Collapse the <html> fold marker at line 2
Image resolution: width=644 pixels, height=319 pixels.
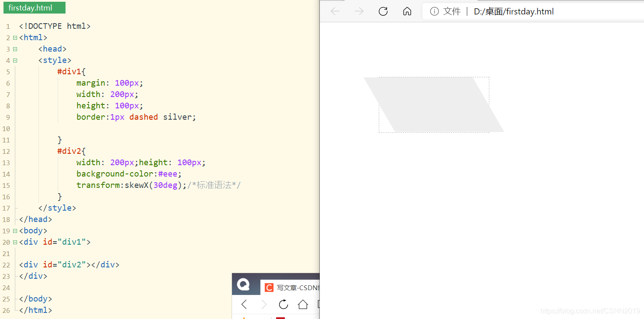(x=15, y=38)
